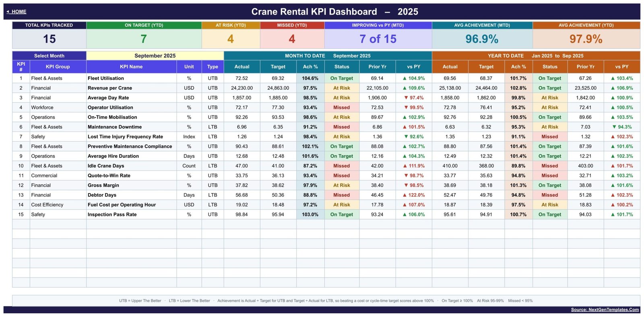Click MTD prior year value 22,105.00
This screenshot has width=644, height=317.
point(377,88)
